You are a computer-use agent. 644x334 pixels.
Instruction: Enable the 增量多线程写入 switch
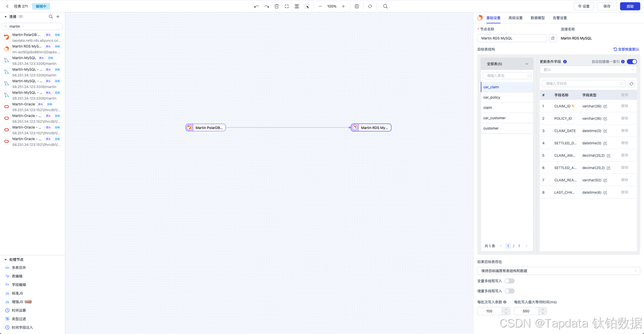(x=509, y=291)
